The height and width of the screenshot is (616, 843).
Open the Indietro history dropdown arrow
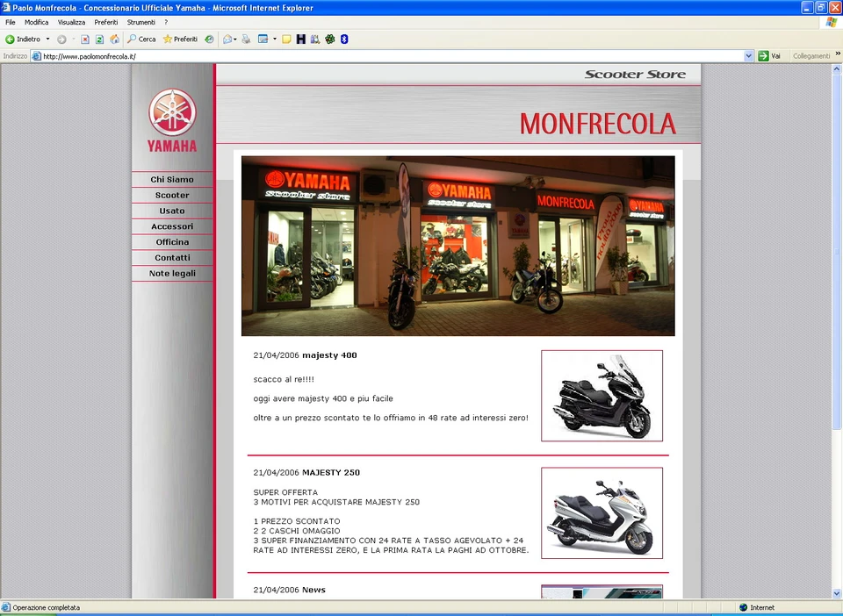point(47,39)
